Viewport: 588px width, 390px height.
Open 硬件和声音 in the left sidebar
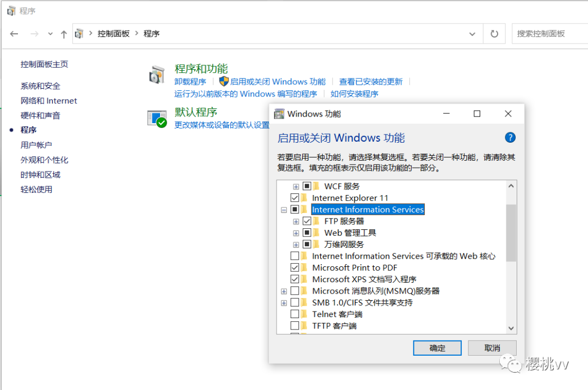click(x=40, y=115)
